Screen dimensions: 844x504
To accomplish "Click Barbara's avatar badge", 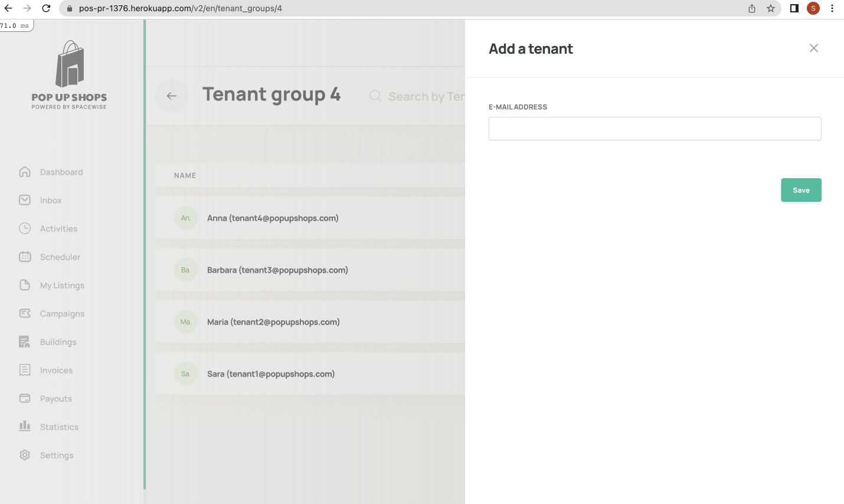I will tap(186, 270).
